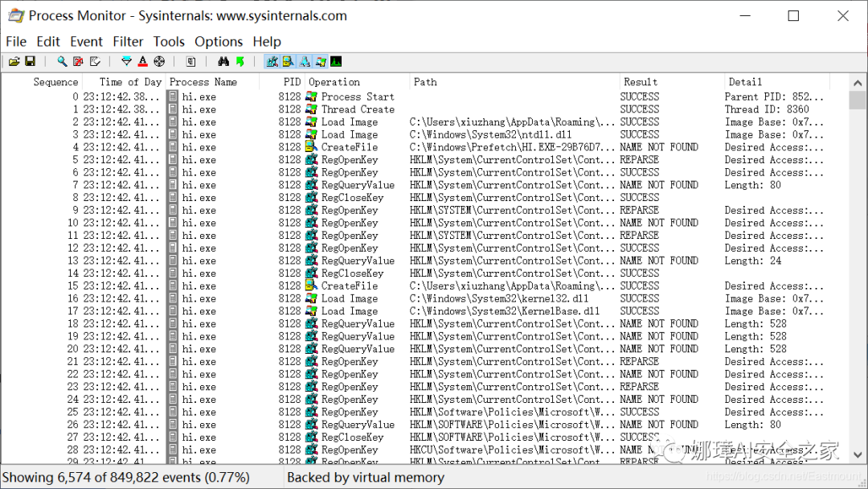Toggle Show Process and Thread Activity

321,61
